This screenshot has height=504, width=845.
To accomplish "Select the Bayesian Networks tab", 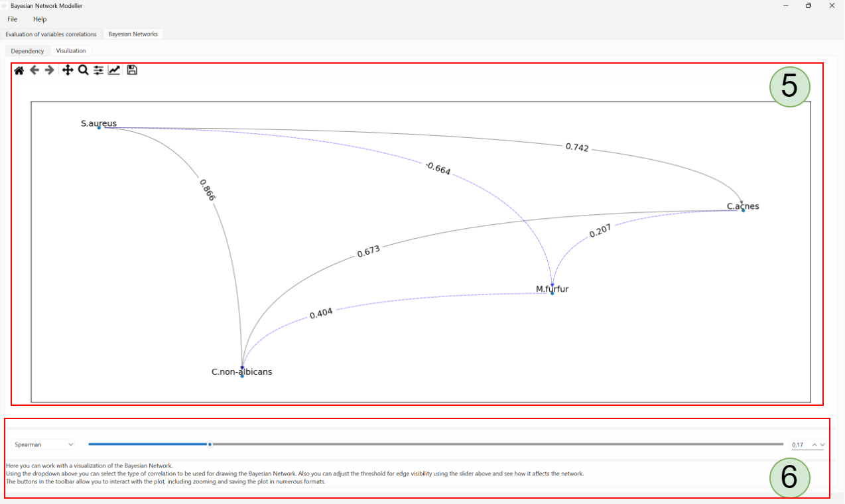I will pyautogui.click(x=133, y=34).
